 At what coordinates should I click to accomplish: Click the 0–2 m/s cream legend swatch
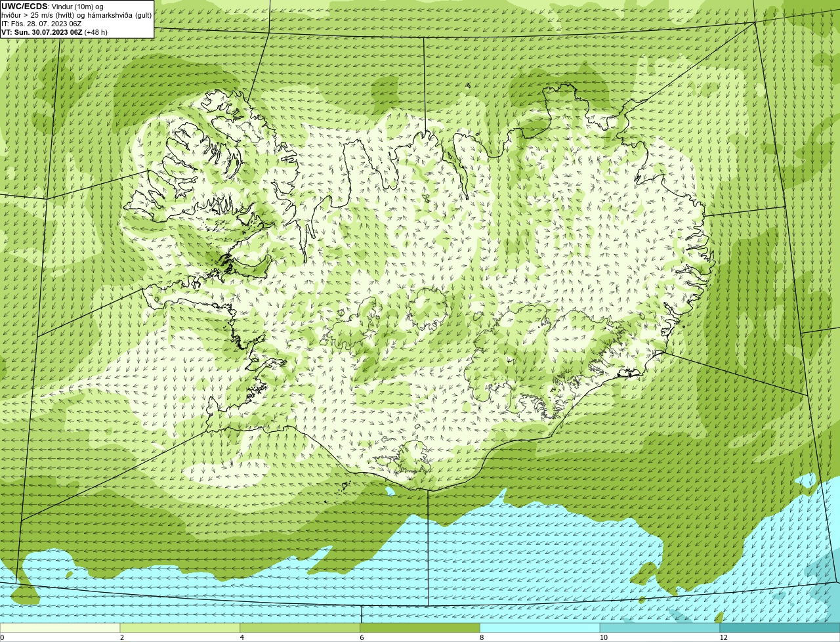point(60,628)
